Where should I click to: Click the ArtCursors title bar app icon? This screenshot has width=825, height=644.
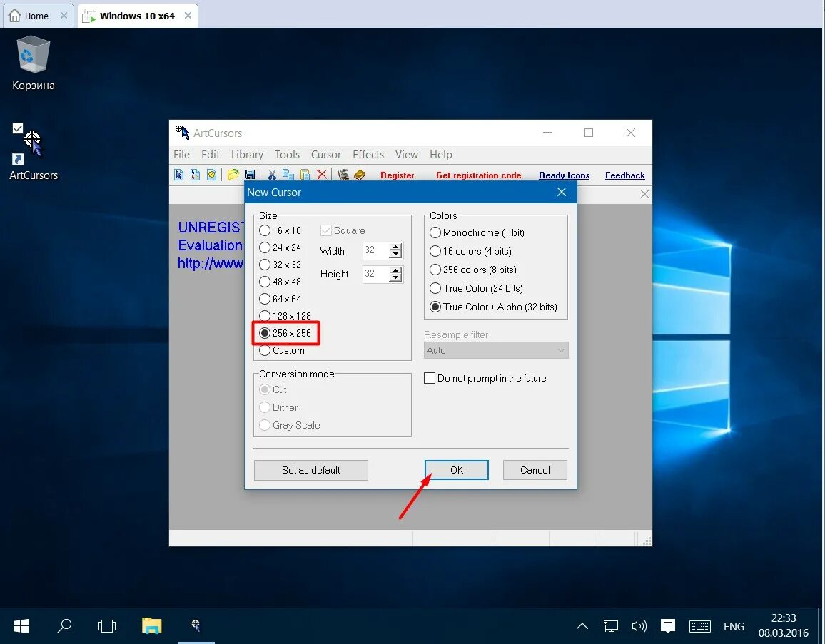click(x=182, y=133)
